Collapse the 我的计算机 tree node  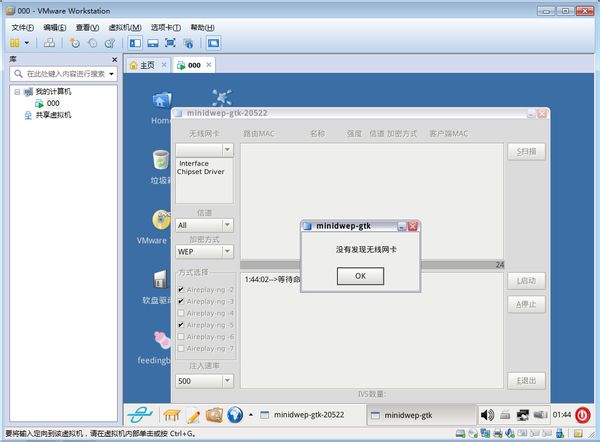pos(17,92)
